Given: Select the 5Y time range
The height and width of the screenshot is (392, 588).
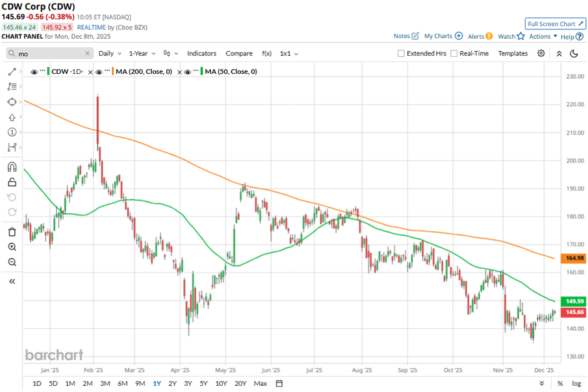Looking at the screenshot, I should click(204, 383).
